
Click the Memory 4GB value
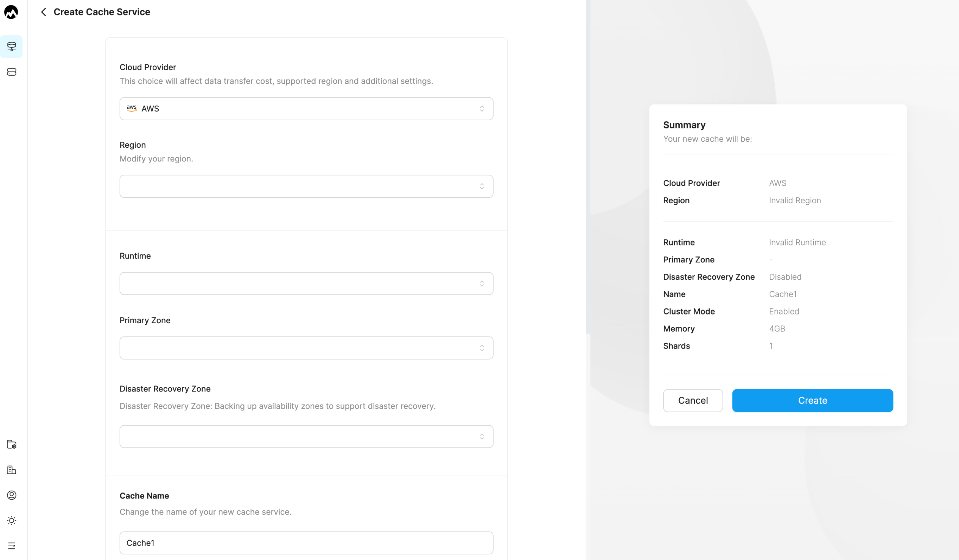click(x=777, y=329)
